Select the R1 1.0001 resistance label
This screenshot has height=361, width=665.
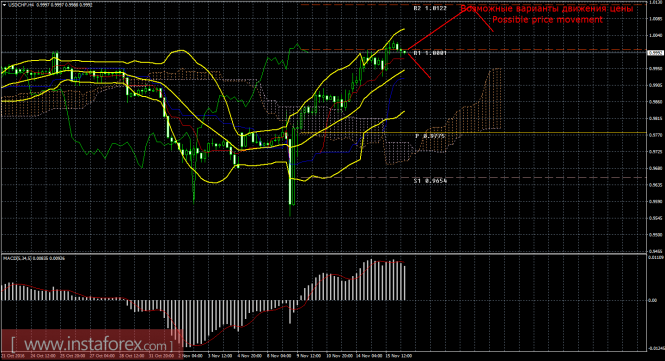coord(430,53)
